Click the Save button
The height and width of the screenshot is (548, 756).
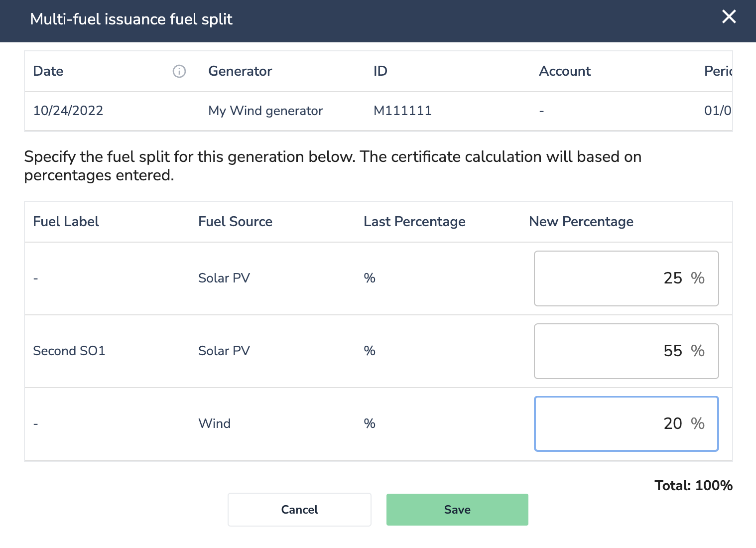[457, 510]
